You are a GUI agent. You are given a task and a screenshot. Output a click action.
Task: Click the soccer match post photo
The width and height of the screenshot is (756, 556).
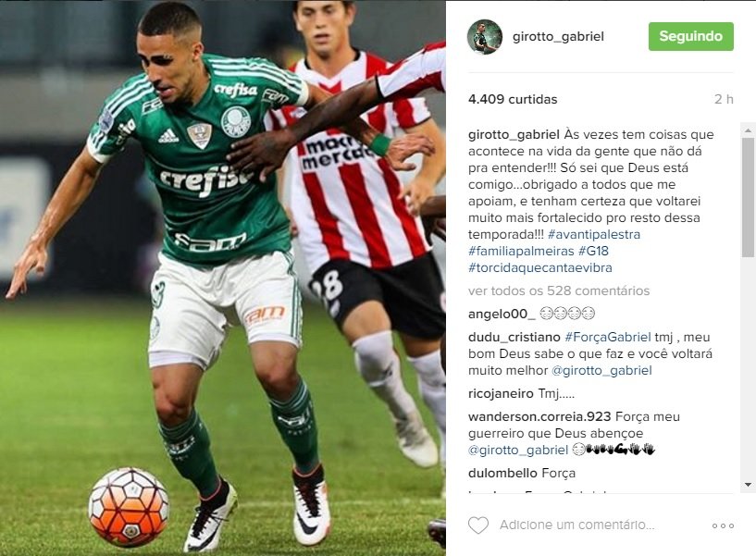[223, 278]
